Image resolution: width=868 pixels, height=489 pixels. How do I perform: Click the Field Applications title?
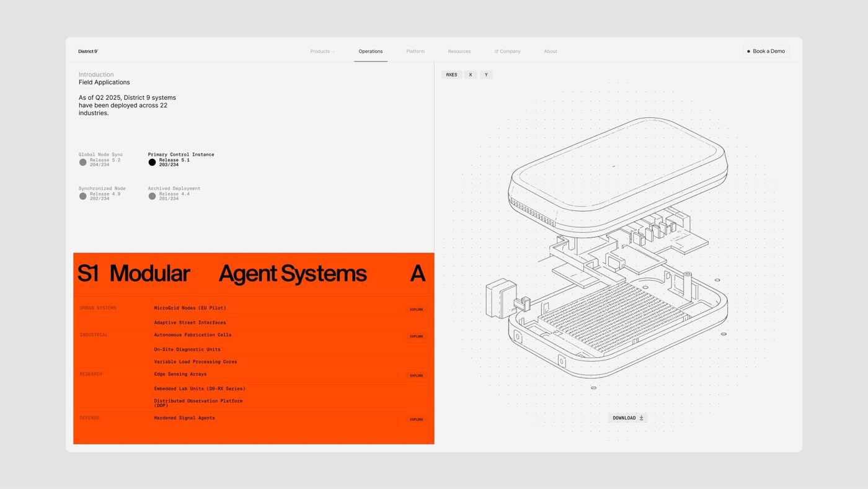104,83
